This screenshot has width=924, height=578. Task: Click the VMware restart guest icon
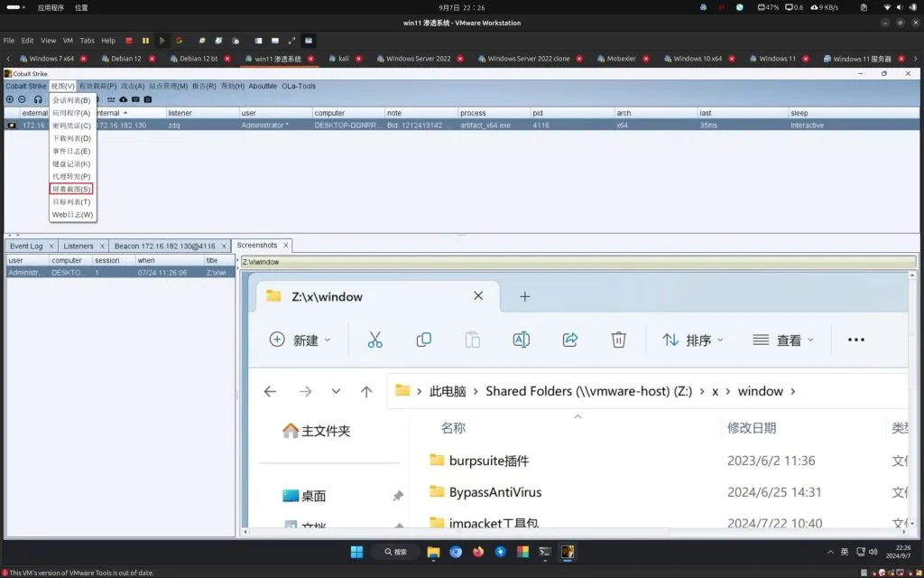point(180,41)
